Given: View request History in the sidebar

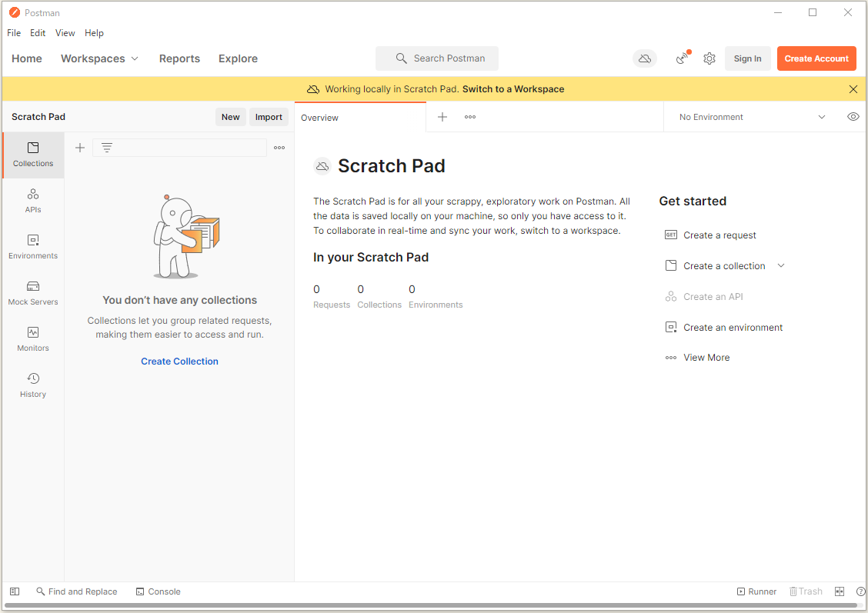Looking at the screenshot, I should coord(32,385).
